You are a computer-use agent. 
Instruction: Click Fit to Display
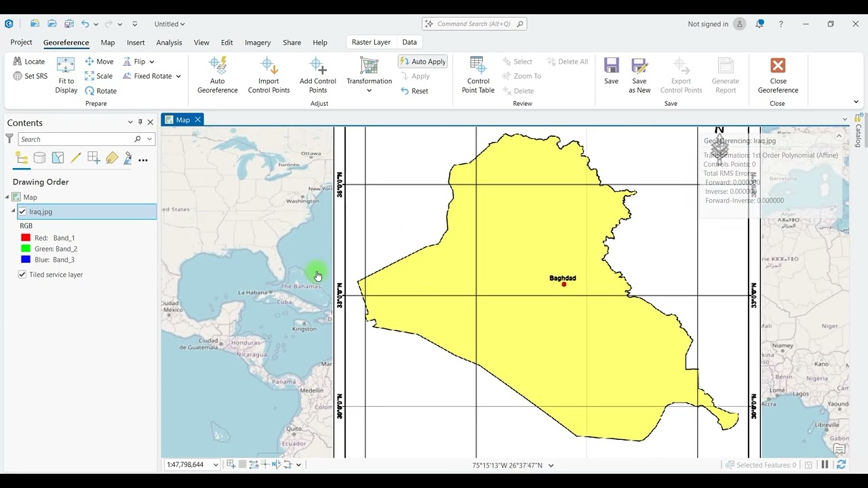[66, 75]
